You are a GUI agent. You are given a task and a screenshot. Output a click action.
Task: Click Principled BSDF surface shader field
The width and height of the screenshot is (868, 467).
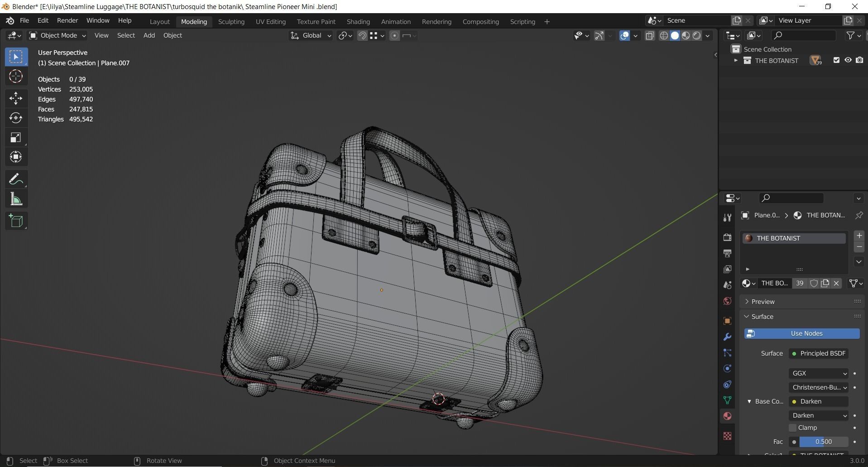tap(819, 353)
